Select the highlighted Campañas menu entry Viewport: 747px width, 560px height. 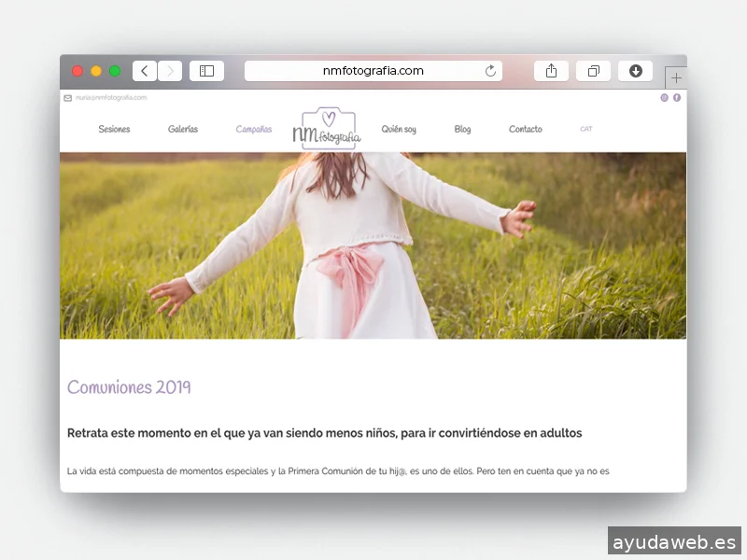point(254,129)
